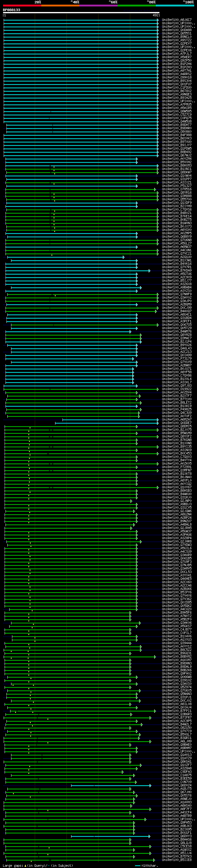Select the UniRef100_P72991 label
Viewport: 197px width, 868px height.
[177, 467]
